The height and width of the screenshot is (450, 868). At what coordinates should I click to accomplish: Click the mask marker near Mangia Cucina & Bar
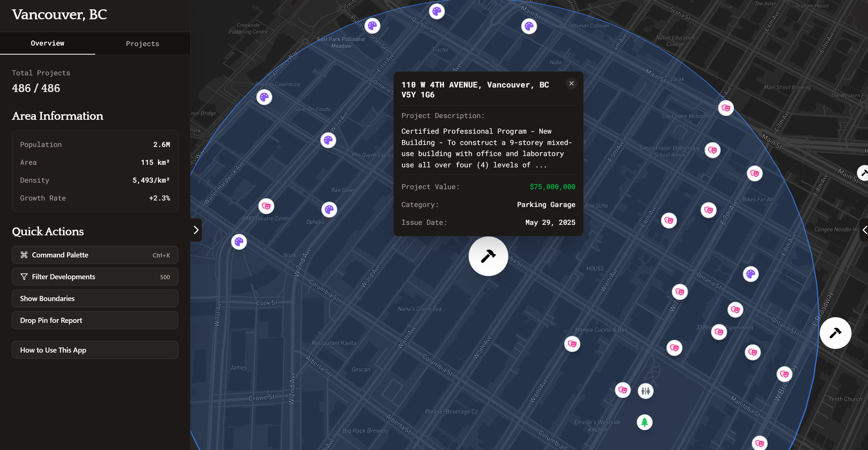click(572, 344)
